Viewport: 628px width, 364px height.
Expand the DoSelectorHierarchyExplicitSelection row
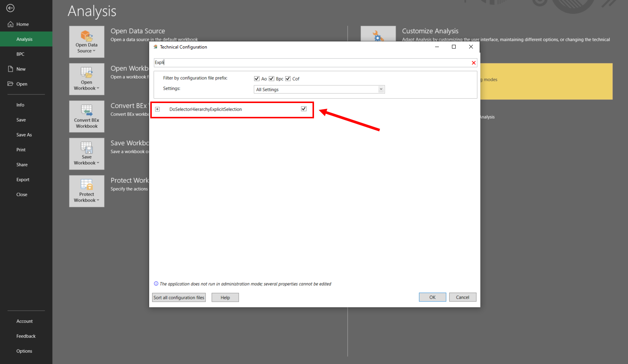pyautogui.click(x=157, y=109)
